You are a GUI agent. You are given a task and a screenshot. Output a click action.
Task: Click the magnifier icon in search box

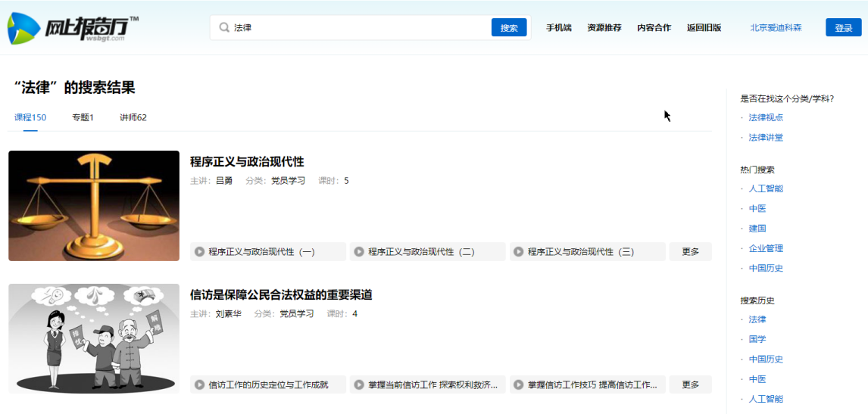tap(224, 28)
